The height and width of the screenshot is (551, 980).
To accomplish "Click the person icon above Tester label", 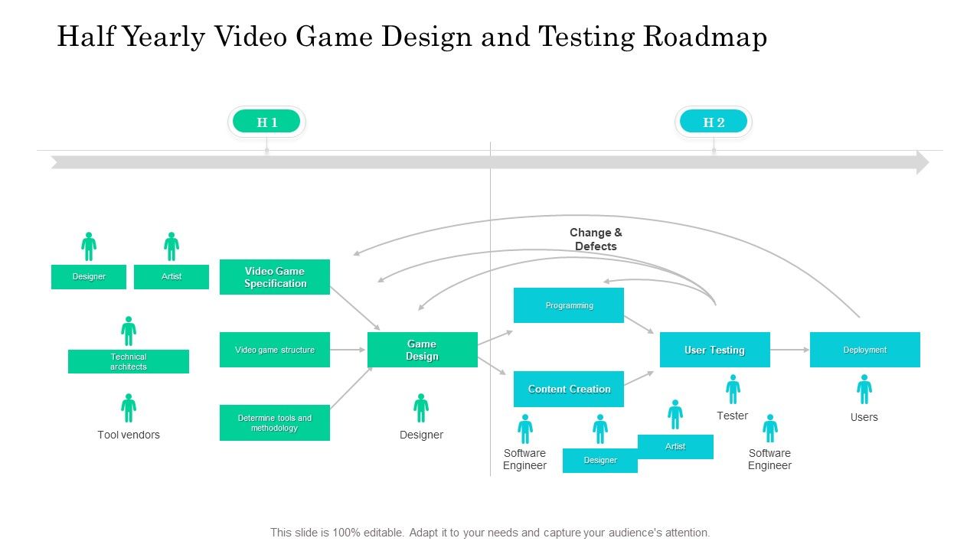I will [x=733, y=389].
